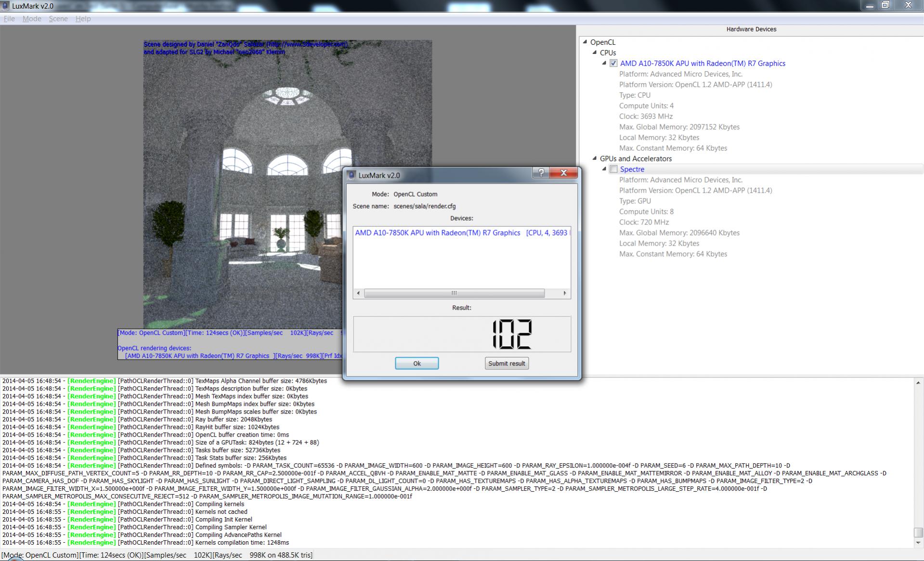The height and width of the screenshot is (561, 924).
Task: Click the dialog's question mark help button
Action: point(541,173)
